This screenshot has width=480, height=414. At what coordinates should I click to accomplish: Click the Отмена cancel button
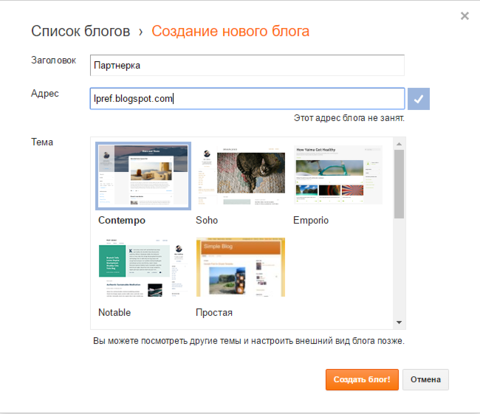point(425,379)
